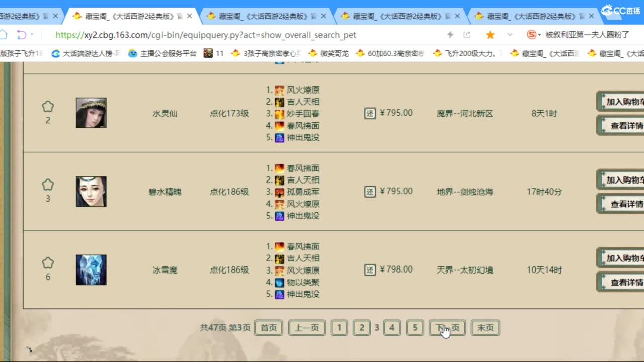Close the fifth 藏宝阁 tab
644x362 pixels.
pyautogui.click(x=592, y=16)
